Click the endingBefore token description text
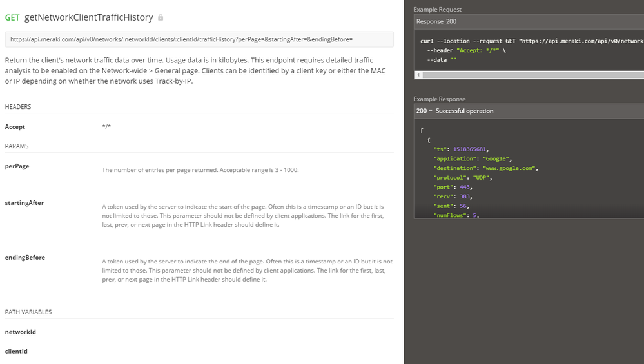This screenshot has height=364, width=644. tap(248, 271)
